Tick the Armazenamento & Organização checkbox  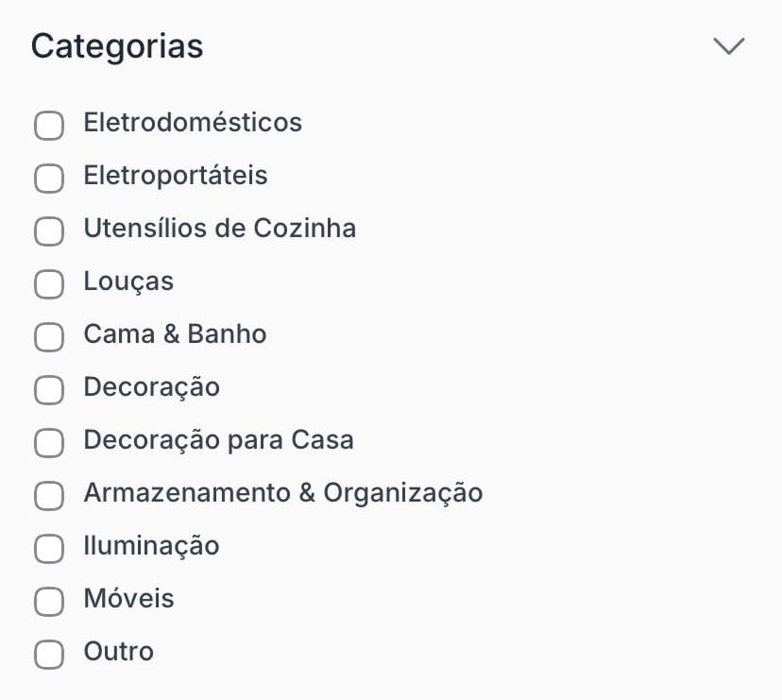pyautogui.click(x=49, y=495)
